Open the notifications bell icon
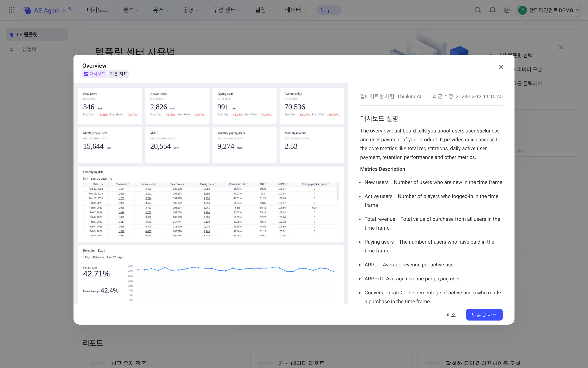The width and height of the screenshot is (588, 368). point(492,10)
